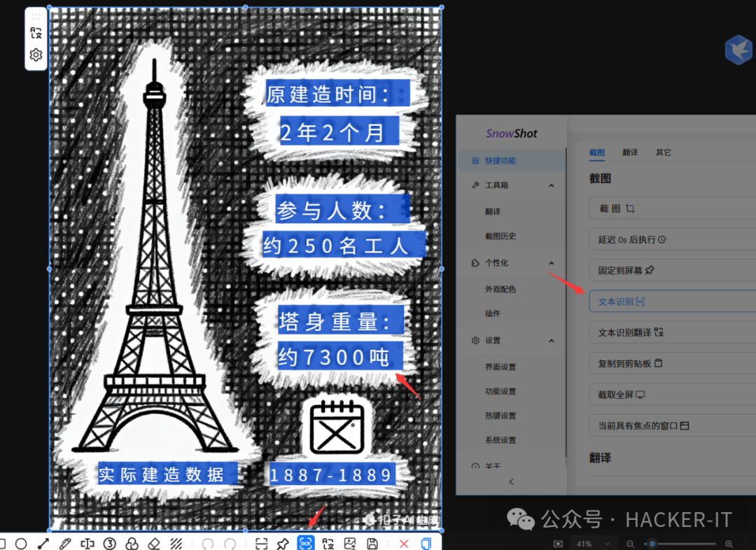This screenshot has height=550, width=756.
Task: Select the arrow annotation tool
Action: coord(43,544)
